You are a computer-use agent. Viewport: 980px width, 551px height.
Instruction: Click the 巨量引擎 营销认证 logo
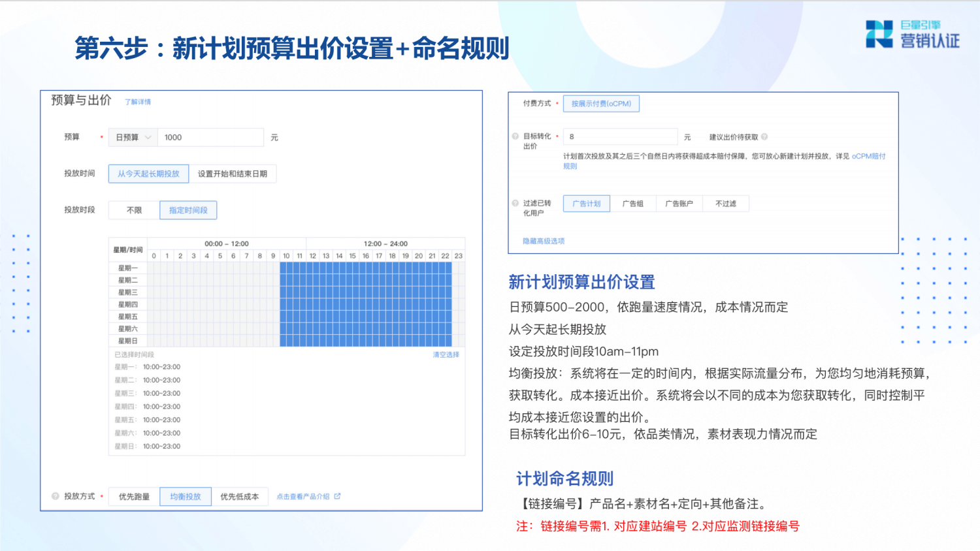coord(913,34)
